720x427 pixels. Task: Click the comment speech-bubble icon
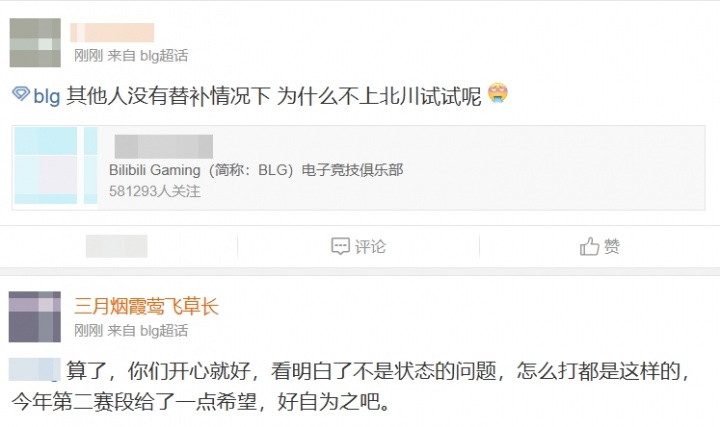pyautogui.click(x=340, y=246)
